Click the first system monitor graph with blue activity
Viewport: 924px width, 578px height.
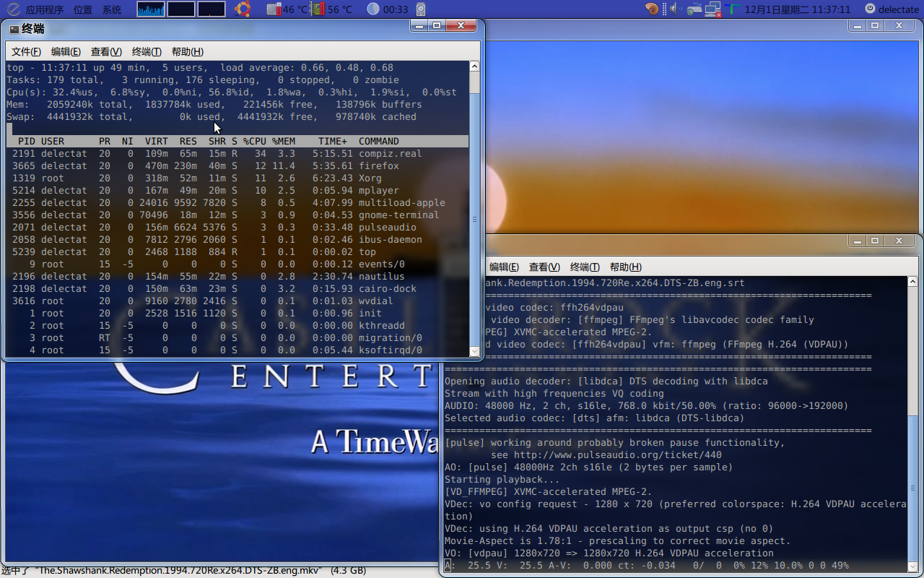151,9
